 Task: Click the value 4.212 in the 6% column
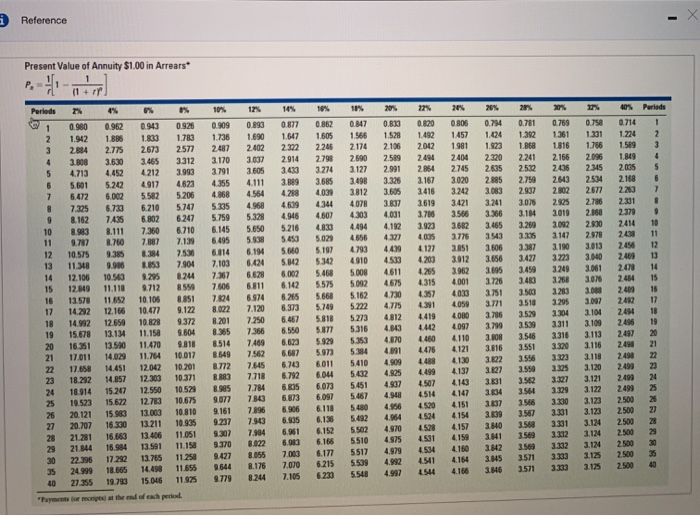pos(150,173)
